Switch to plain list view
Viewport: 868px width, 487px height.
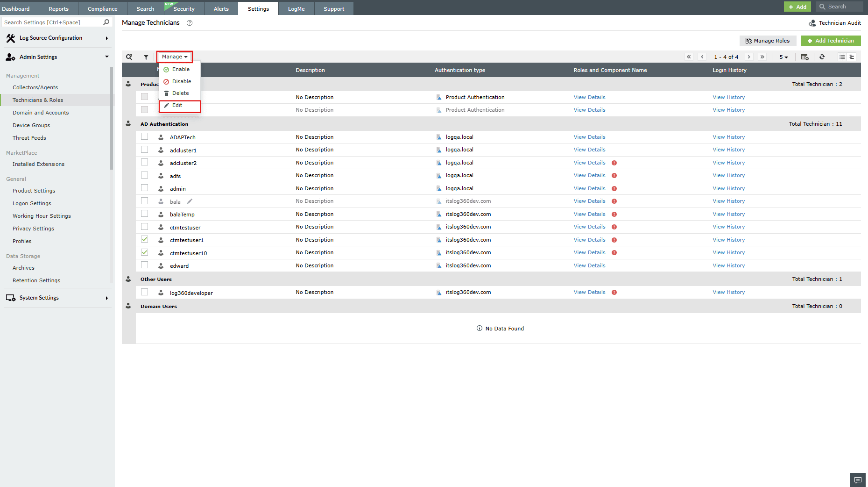(x=842, y=57)
